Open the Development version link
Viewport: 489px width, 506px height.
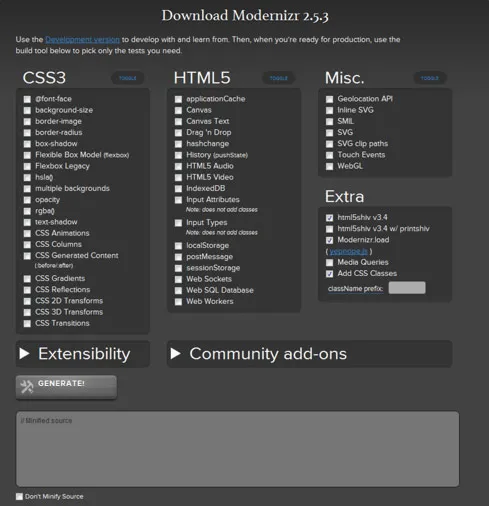82,40
